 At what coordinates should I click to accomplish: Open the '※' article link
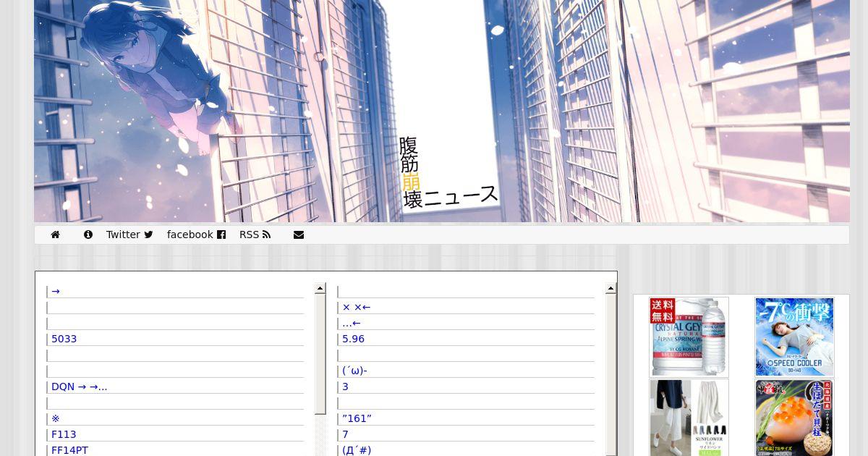point(56,418)
